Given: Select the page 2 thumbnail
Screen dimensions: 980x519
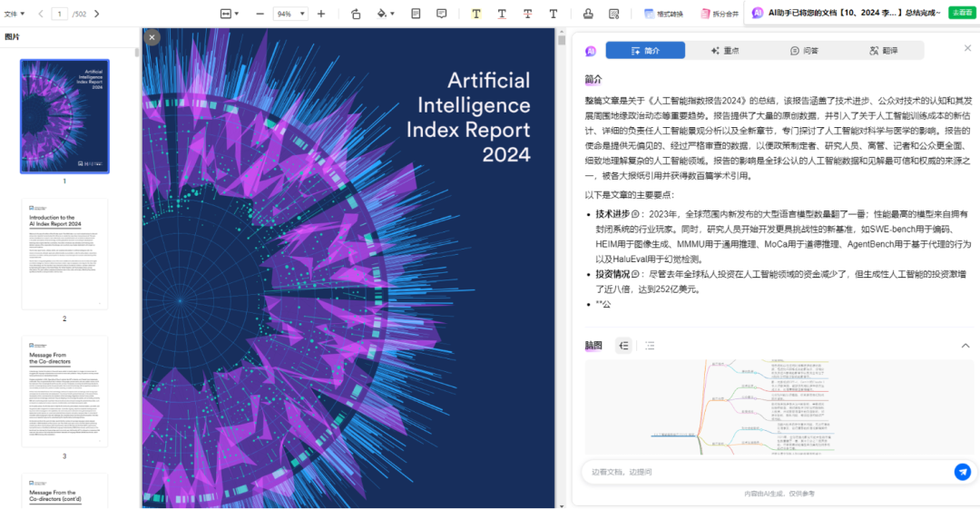Looking at the screenshot, I should tap(64, 253).
